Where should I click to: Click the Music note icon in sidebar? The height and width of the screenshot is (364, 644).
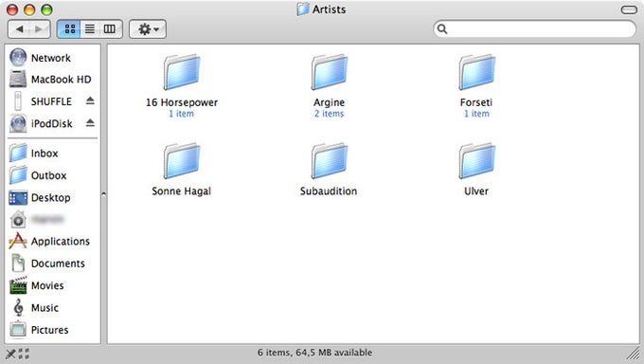(x=18, y=307)
